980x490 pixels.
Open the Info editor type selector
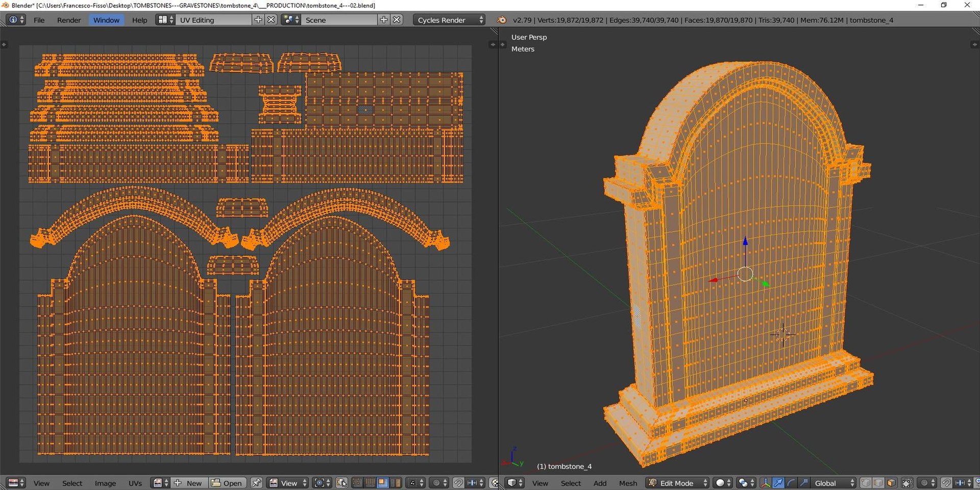(x=15, y=20)
